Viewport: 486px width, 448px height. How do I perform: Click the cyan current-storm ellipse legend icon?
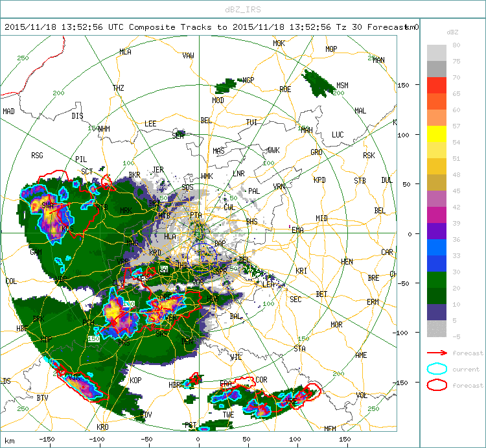point(437,369)
